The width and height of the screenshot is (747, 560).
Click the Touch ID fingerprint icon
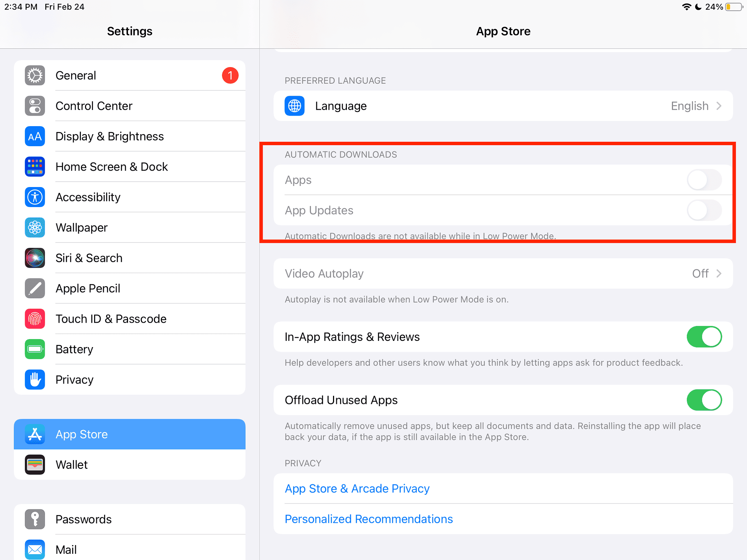click(x=35, y=319)
